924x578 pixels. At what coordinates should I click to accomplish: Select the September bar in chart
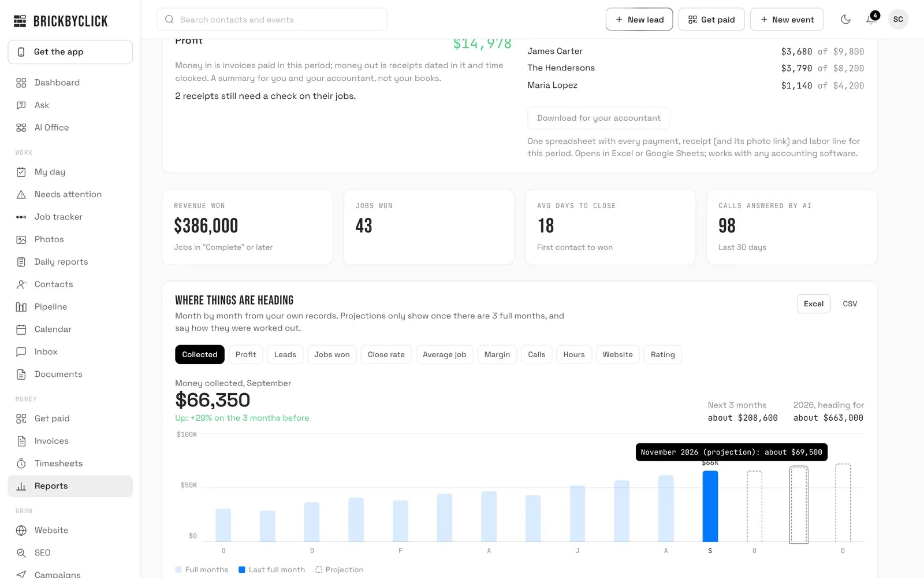(x=710, y=506)
